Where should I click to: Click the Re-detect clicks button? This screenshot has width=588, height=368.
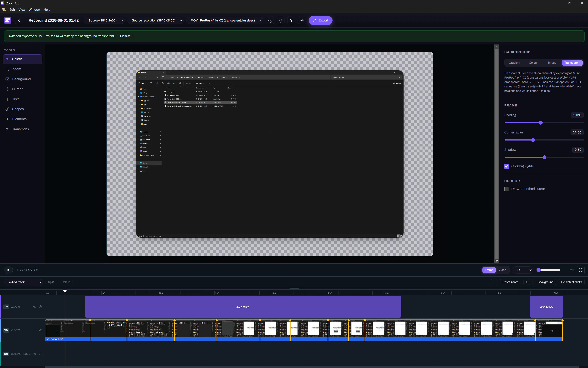[x=571, y=282]
